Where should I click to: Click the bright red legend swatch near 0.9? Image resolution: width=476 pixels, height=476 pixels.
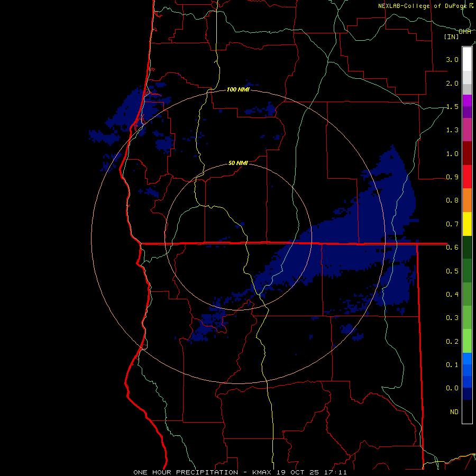467,176
